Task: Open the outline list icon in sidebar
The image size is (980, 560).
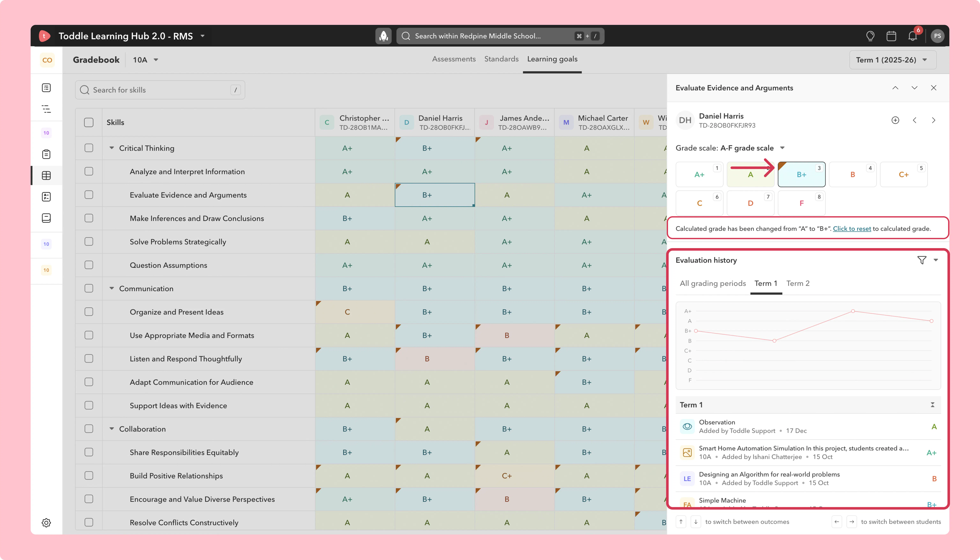Action: click(x=46, y=109)
